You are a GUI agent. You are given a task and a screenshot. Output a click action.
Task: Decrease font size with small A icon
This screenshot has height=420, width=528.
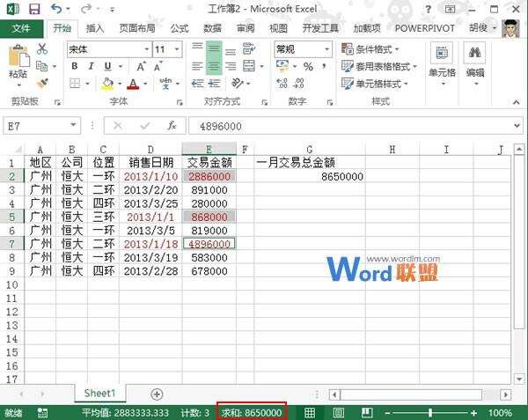coord(158,66)
